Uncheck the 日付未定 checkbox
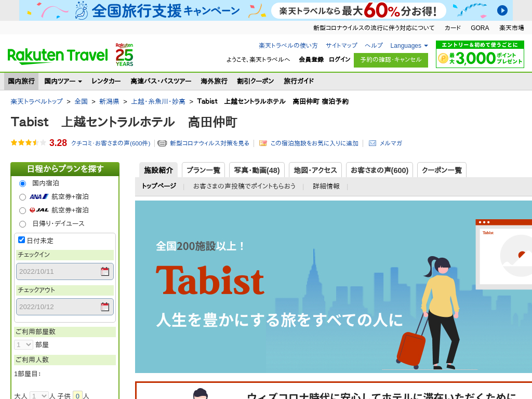This screenshot has height=399, width=532. click(21, 240)
